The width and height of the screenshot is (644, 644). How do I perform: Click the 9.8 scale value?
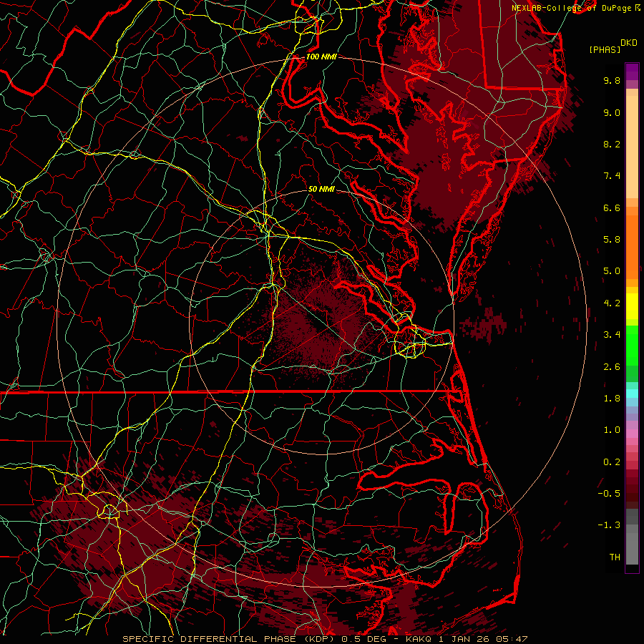click(612, 80)
